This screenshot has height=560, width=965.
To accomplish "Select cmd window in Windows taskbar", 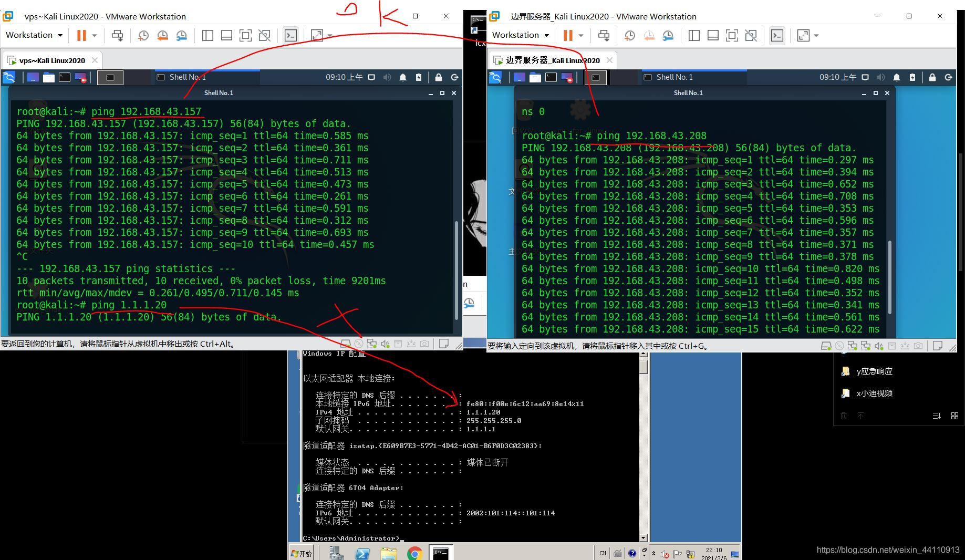I will coord(441,553).
